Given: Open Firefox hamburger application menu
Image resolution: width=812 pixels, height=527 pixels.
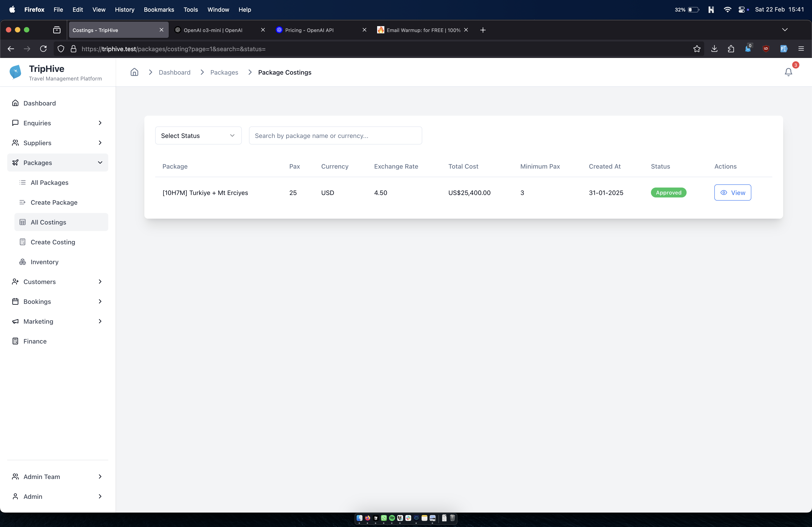Looking at the screenshot, I should 801,49.
